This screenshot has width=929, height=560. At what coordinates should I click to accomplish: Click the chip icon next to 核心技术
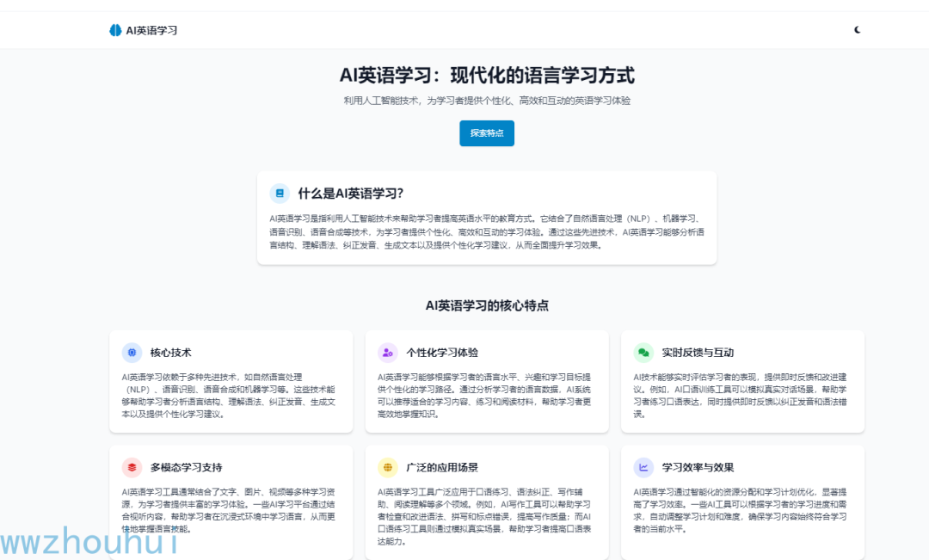click(132, 353)
